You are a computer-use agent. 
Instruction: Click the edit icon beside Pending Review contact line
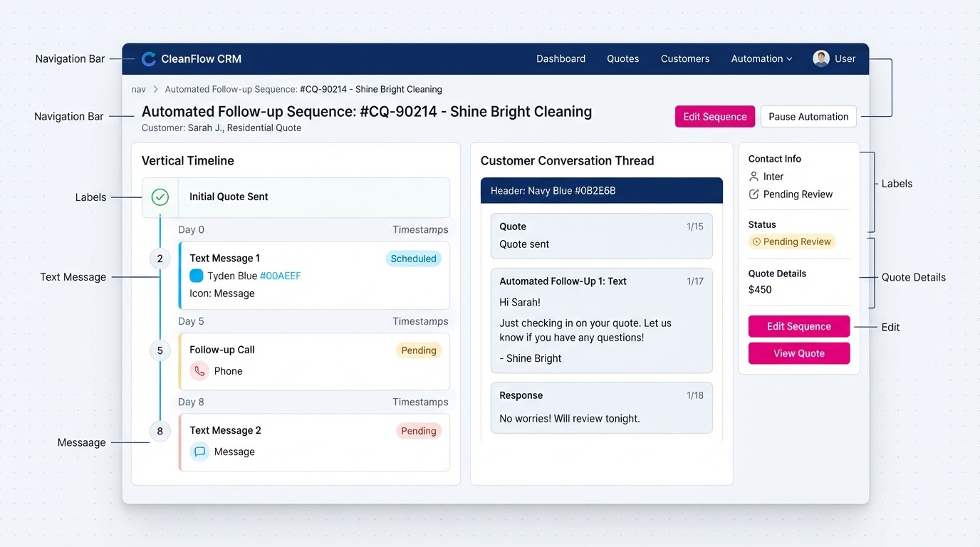pyautogui.click(x=754, y=194)
